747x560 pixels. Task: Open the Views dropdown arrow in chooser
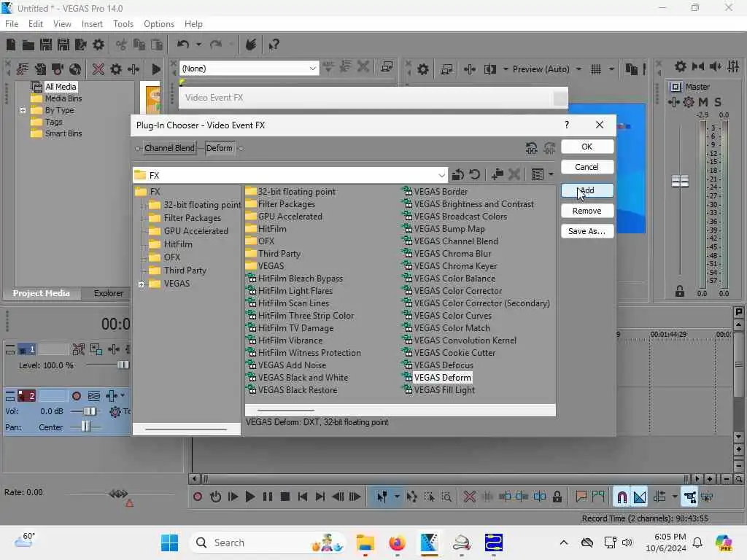[551, 175]
